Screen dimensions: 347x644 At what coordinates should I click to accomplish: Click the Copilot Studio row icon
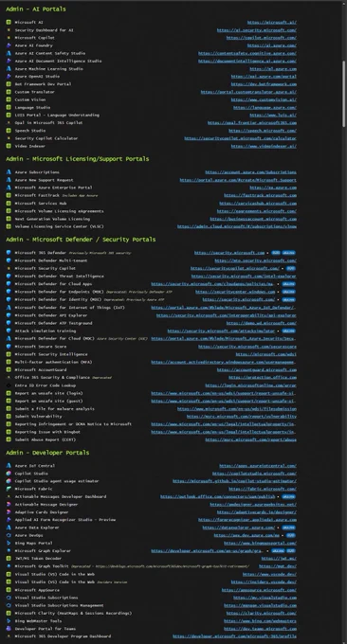[9, 474]
